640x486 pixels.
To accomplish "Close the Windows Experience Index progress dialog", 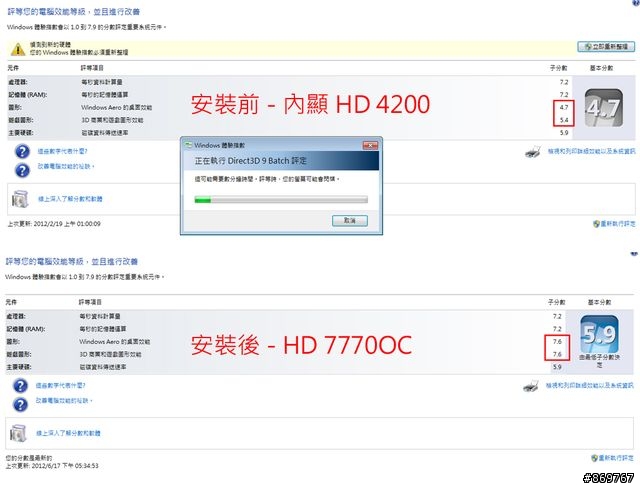I will click(370, 145).
